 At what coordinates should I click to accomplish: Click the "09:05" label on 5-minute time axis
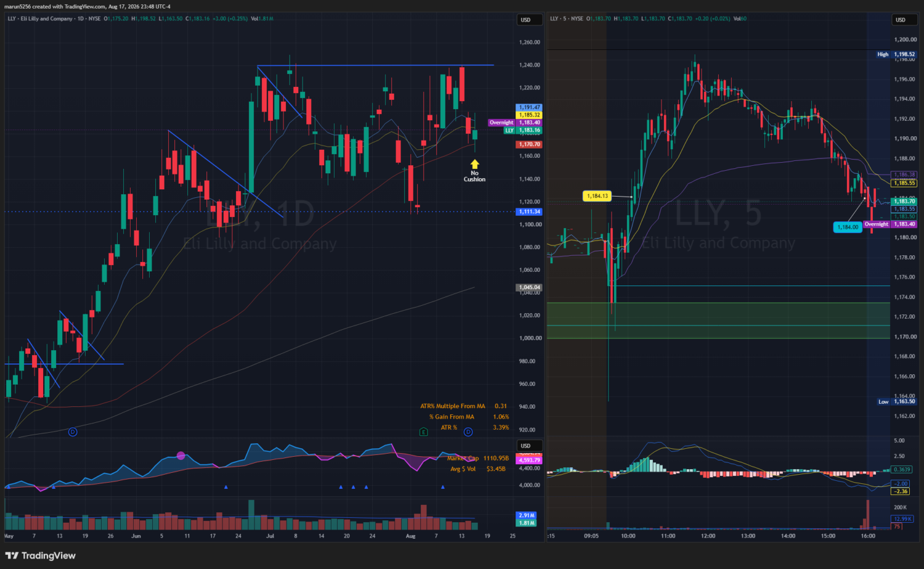click(x=591, y=536)
